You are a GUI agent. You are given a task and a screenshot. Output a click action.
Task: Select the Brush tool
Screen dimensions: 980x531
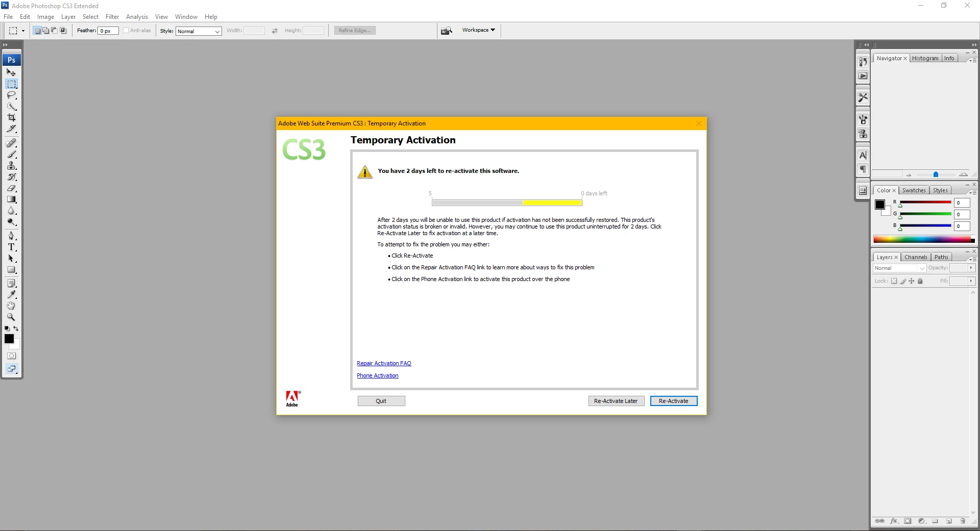click(x=11, y=155)
